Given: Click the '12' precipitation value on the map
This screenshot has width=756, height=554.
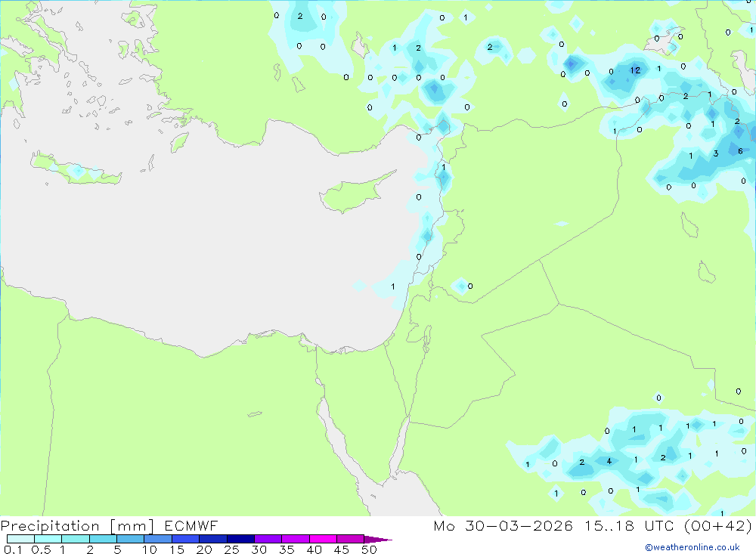Looking at the screenshot, I should tap(636, 70).
